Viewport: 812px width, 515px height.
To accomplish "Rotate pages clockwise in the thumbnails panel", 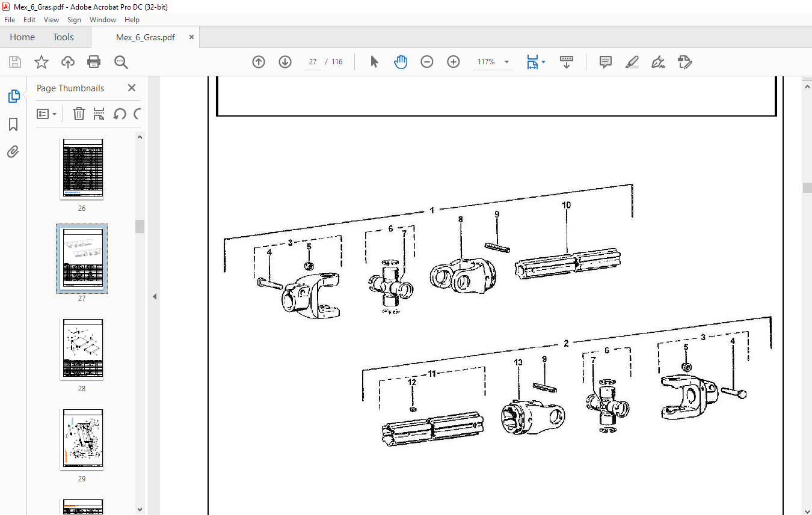I will coord(137,114).
